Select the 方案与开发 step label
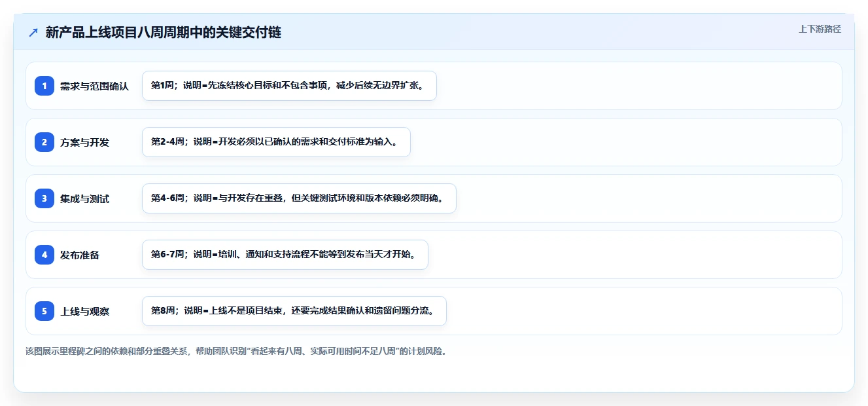This screenshot has width=868, height=406. click(x=84, y=143)
